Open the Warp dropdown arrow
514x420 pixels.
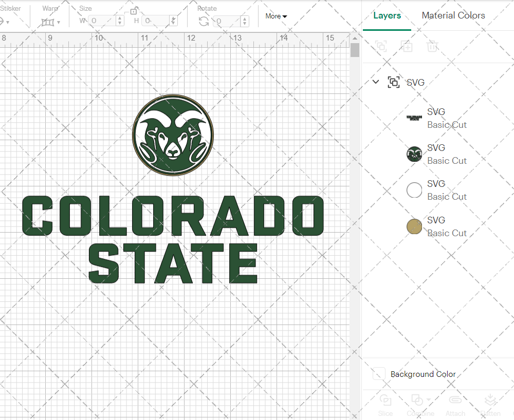(59, 22)
